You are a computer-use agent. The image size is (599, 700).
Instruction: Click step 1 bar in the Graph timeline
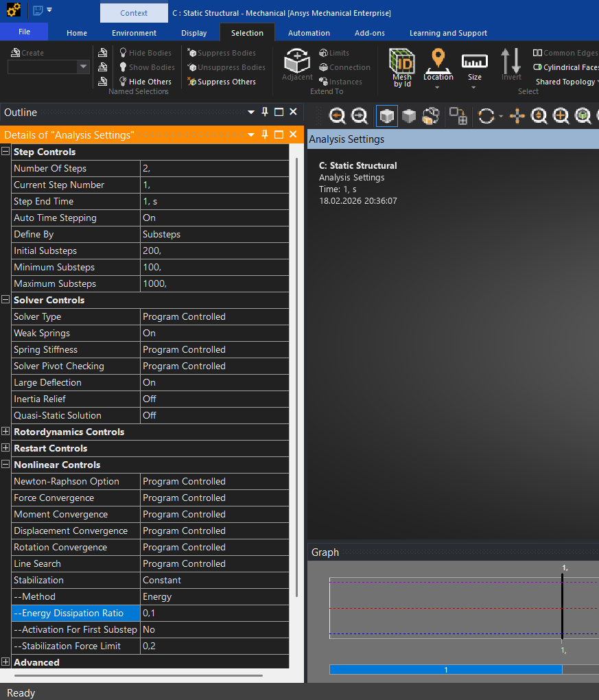(445, 670)
